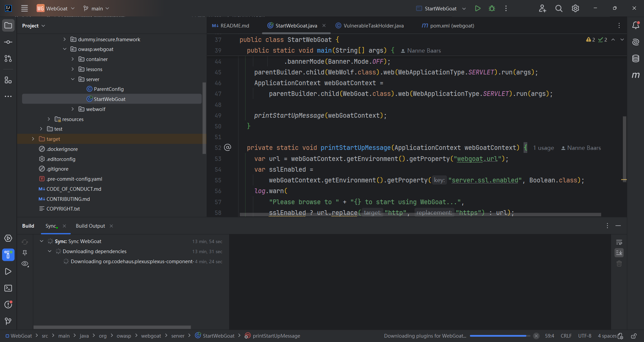
Task: Cancel plugin download progress
Action: tap(536, 336)
